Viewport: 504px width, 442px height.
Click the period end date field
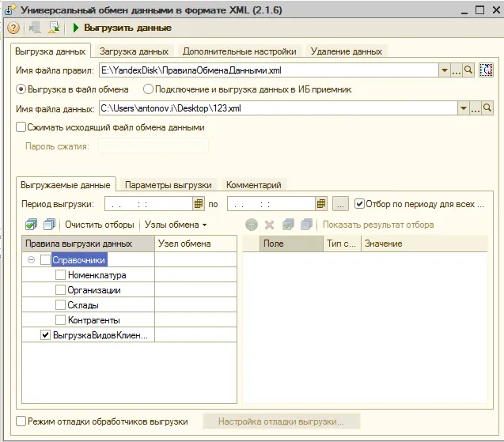click(271, 204)
